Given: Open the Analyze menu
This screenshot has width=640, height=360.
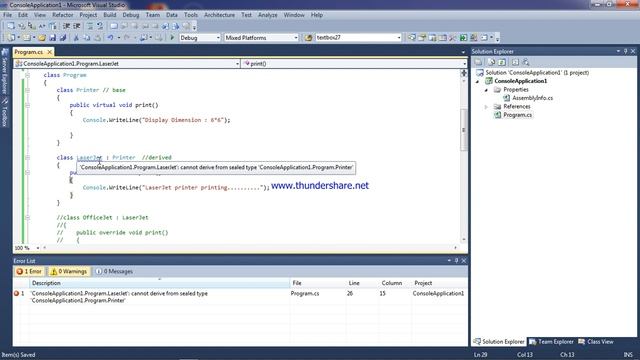Looking at the screenshot, I should click(267, 15).
